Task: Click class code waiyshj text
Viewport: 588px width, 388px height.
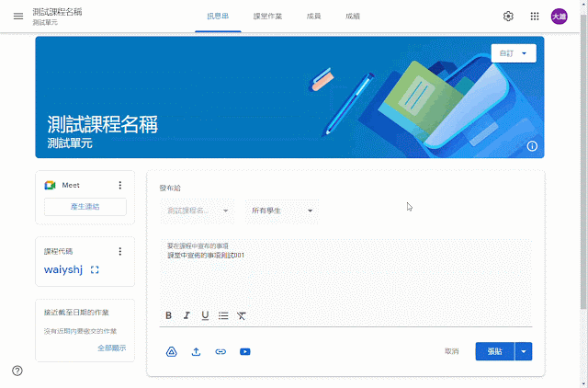Action: point(63,269)
